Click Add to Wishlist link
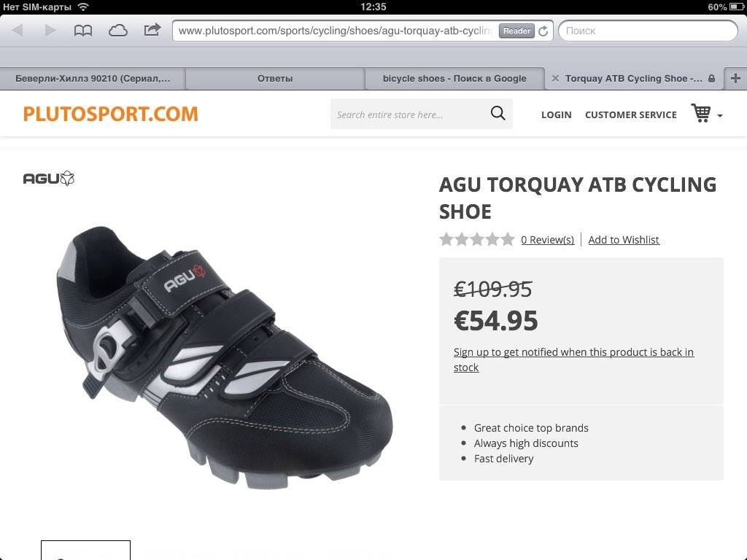The image size is (747, 560). click(624, 239)
